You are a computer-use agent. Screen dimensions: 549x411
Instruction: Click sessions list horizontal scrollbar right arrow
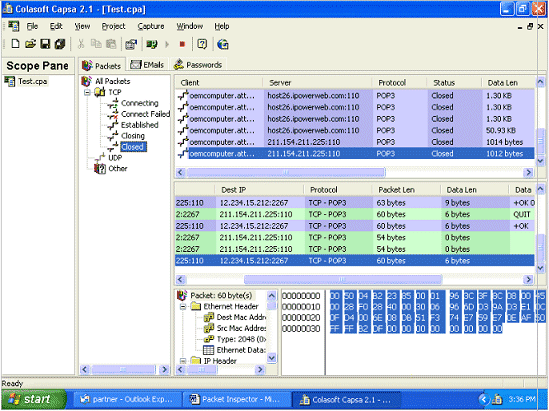click(528, 173)
